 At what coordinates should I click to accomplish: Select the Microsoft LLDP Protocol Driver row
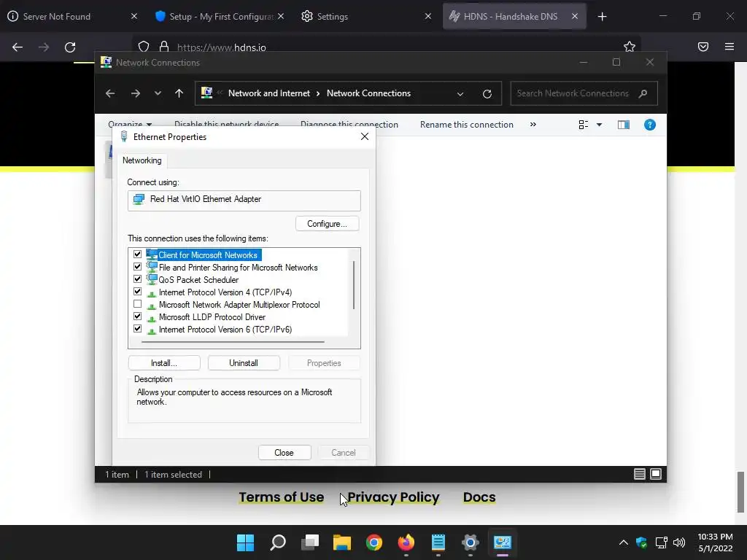(x=212, y=317)
